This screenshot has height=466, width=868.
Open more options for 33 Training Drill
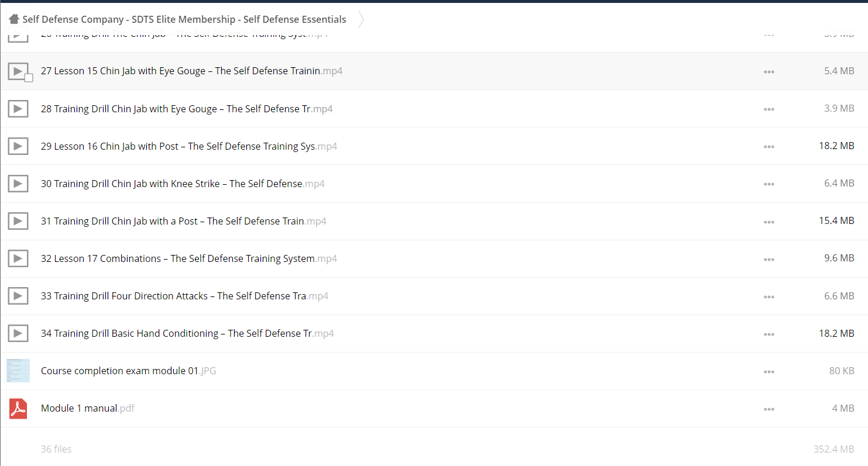(769, 296)
